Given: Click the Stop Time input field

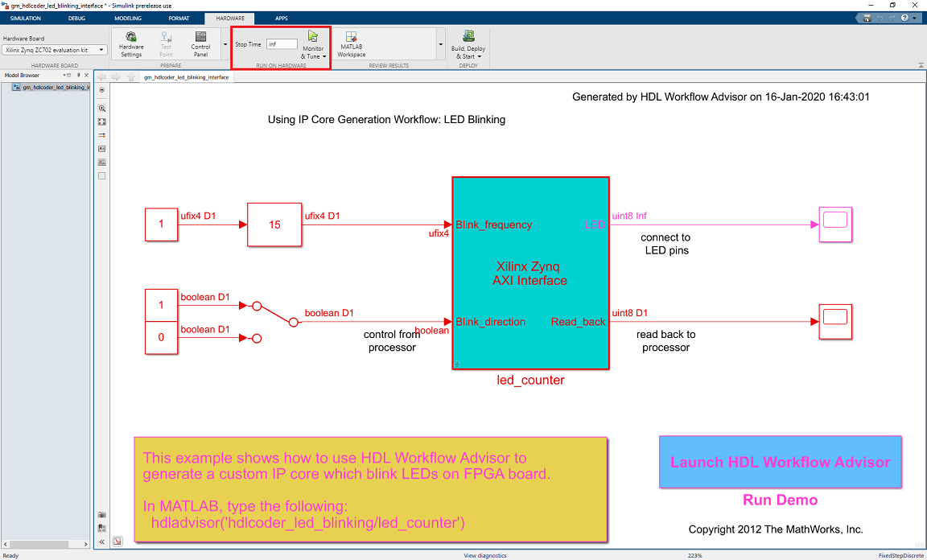Looking at the screenshot, I should [x=282, y=44].
